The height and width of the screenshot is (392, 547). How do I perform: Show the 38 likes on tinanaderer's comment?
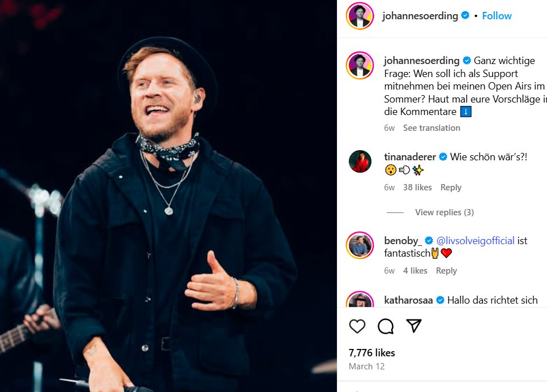(417, 188)
